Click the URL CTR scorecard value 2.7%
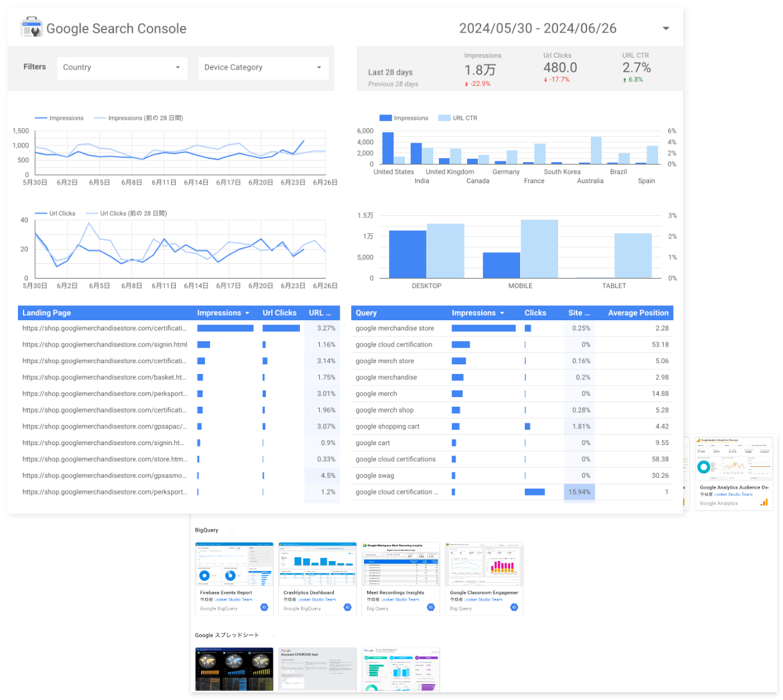This screenshot has height=700, width=783. [x=637, y=68]
